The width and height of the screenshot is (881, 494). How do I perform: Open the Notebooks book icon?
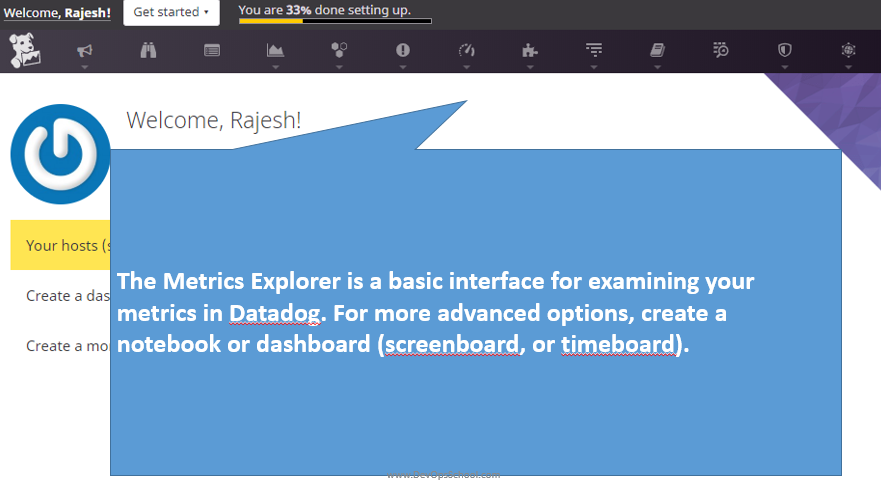657,50
